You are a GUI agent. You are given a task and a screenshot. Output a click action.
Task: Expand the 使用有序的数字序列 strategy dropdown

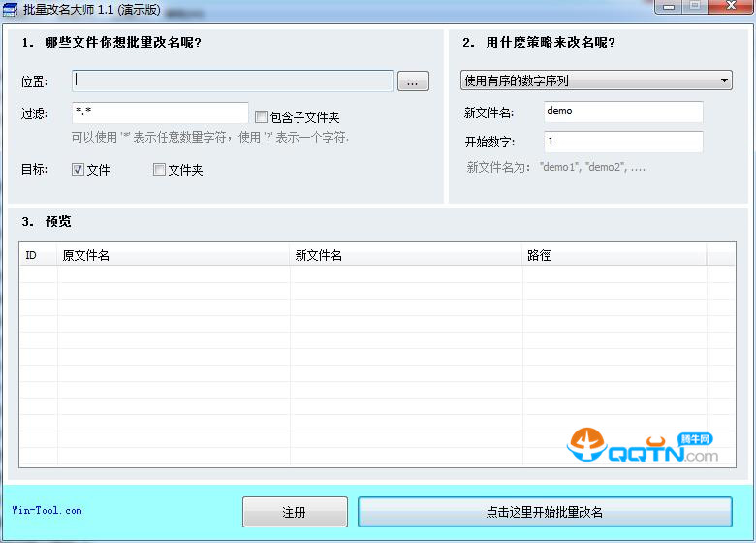596,80
